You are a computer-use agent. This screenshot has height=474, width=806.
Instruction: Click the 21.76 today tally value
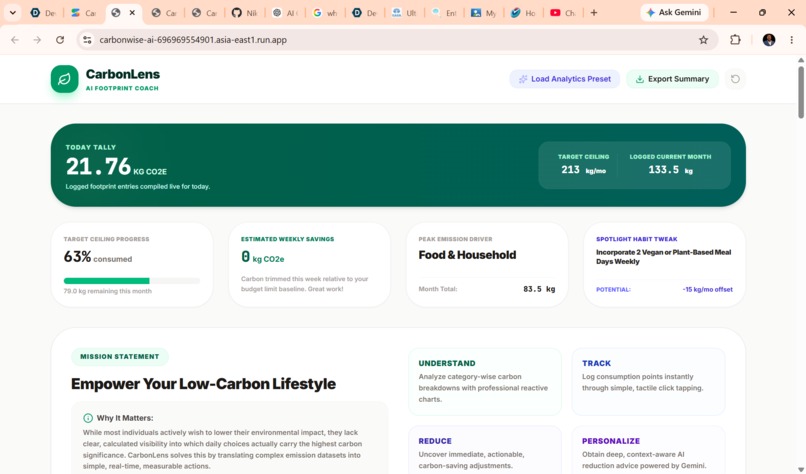click(x=98, y=167)
